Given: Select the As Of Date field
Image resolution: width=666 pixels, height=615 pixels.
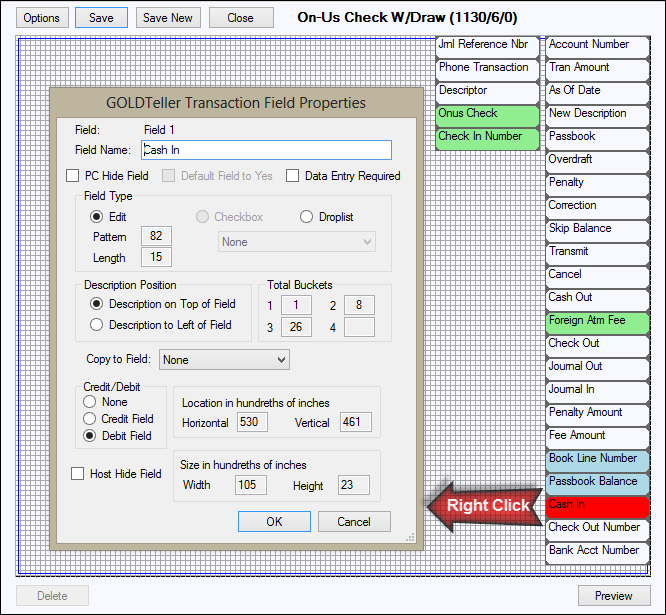Looking at the screenshot, I should (x=597, y=93).
